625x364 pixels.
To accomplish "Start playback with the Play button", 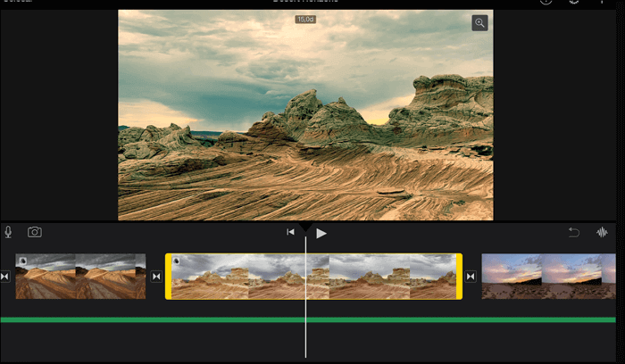I will (321, 233).
